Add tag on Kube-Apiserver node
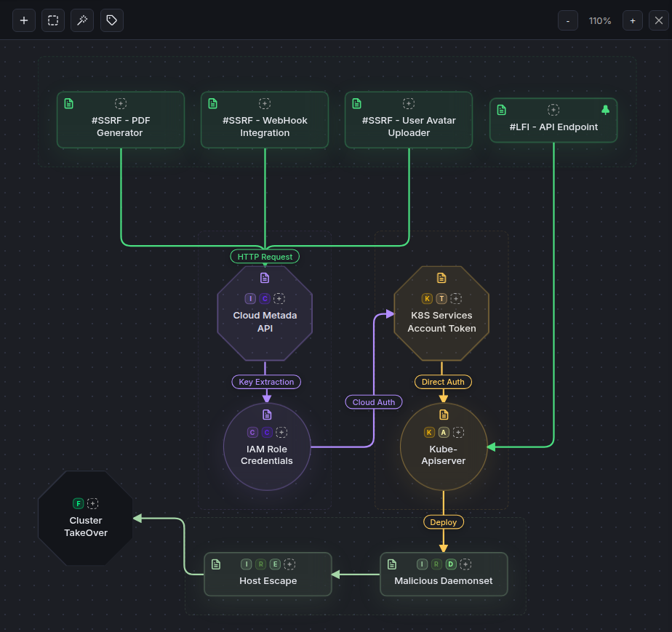This screenshot has height=632, width=672. 458,432
